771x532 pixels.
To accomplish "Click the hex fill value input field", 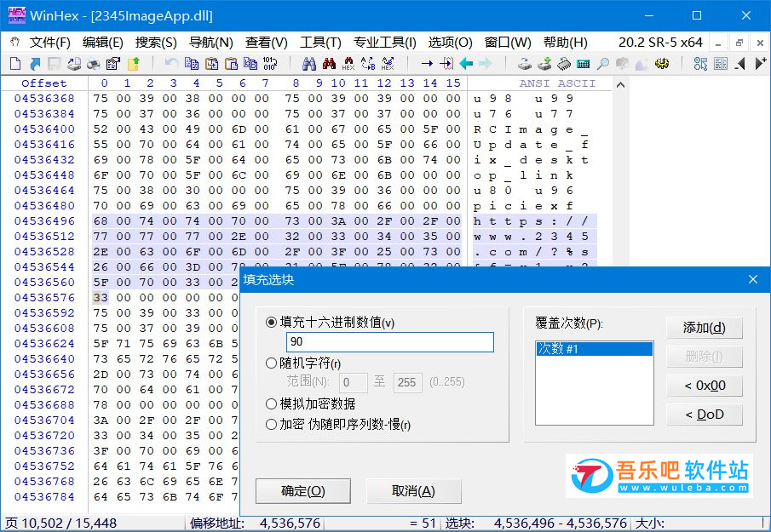I will click(x=390, y=342).
